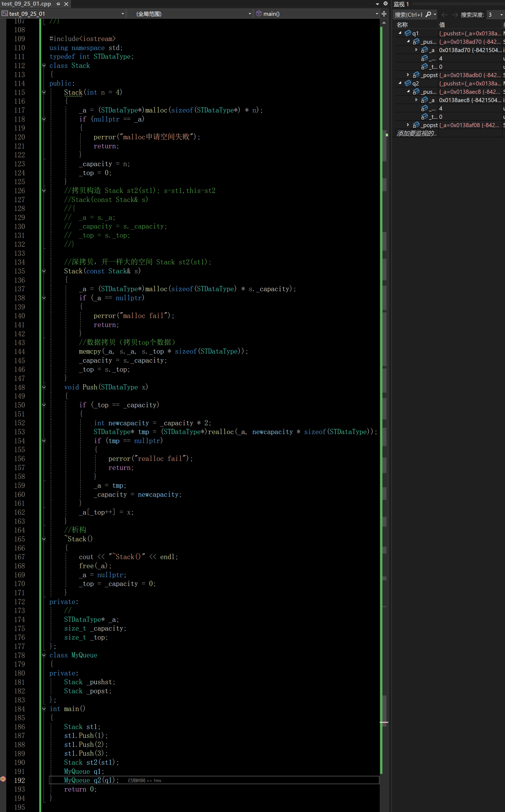Collapse the if (tmp == nullptr) fold

(x=44, y=441)
